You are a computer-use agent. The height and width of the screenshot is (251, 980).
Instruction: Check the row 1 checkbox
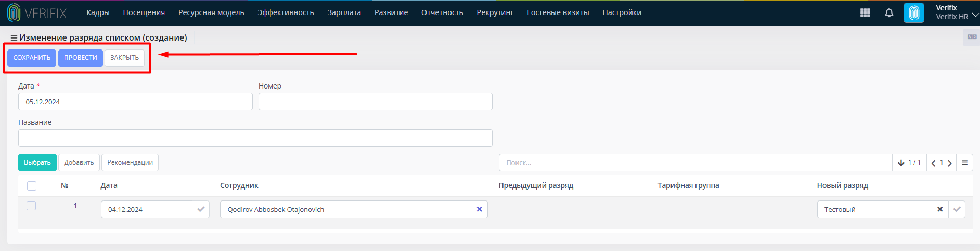tap(31, 206)
